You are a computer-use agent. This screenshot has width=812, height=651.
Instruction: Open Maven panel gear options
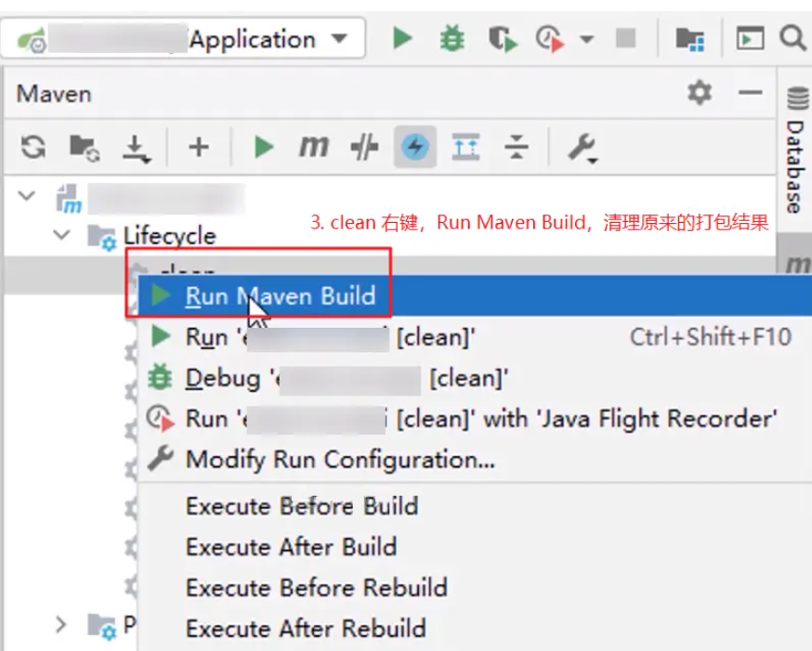[700, 93]
